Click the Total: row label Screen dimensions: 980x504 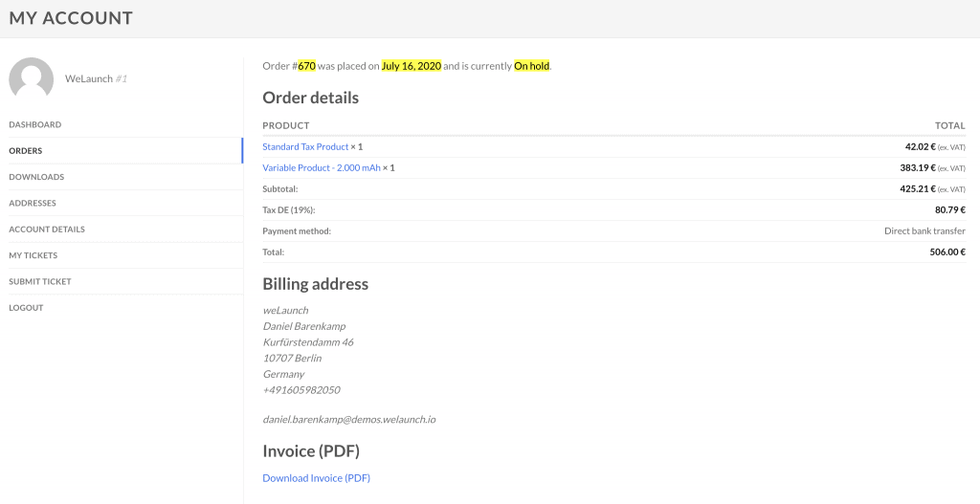(273, 252)
